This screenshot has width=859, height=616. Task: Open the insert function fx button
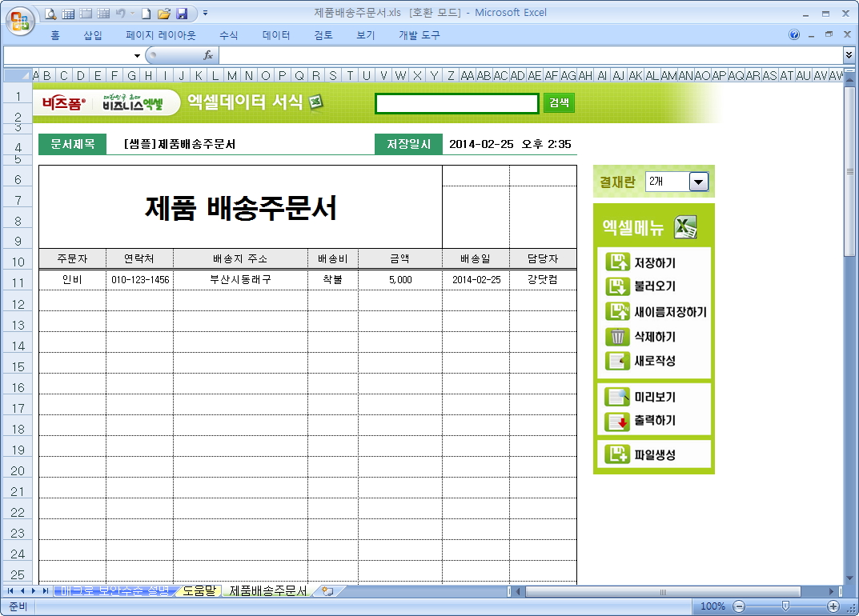(x=208, y=55)
